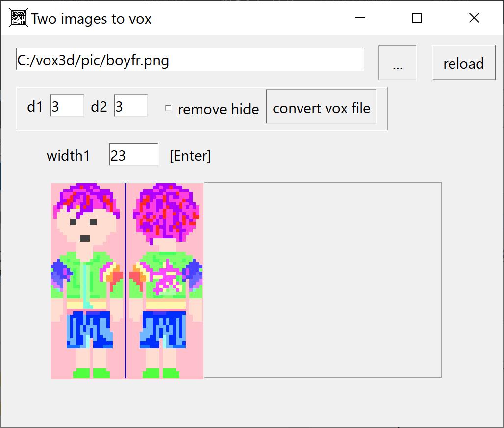
Task: Click the "Two images to vox" title text
Action: pyautogui.click(x=92, y=19)
